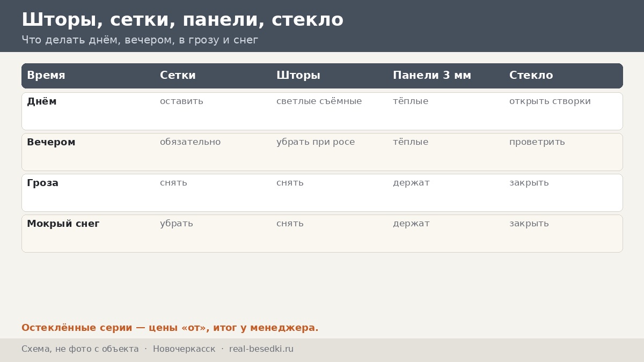Click footer text "Схема, не фото с объекта"

[80, 349]
